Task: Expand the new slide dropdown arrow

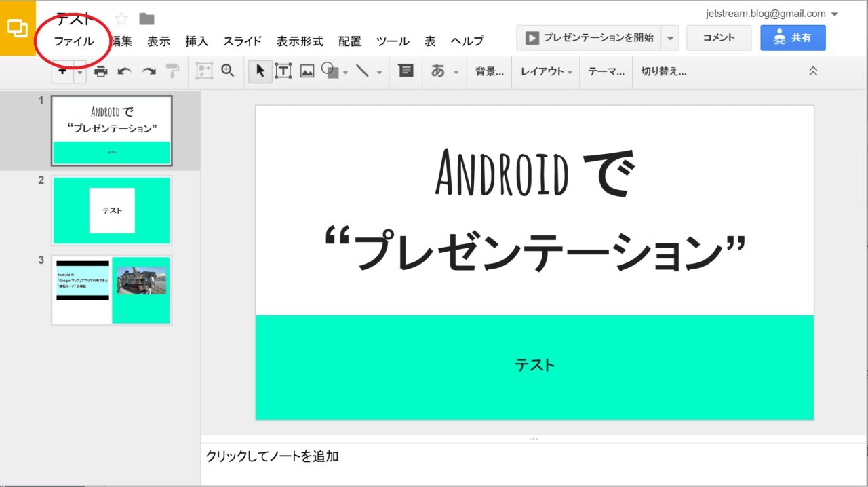Action: (x=80, y=71)
